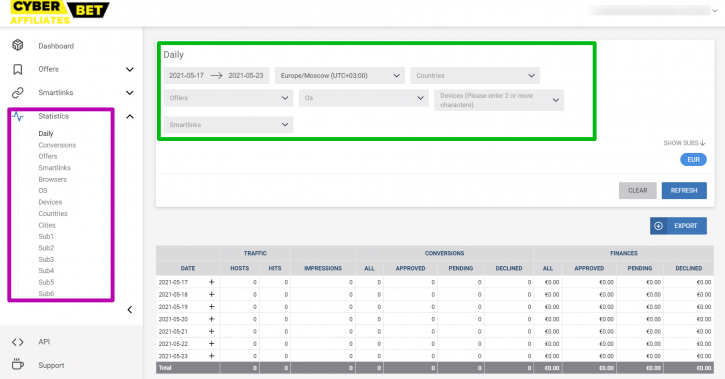This screenshot has height=379, width=725.
Task: Open the Europe/Moscow timezone dropdown
Action: 340,75
